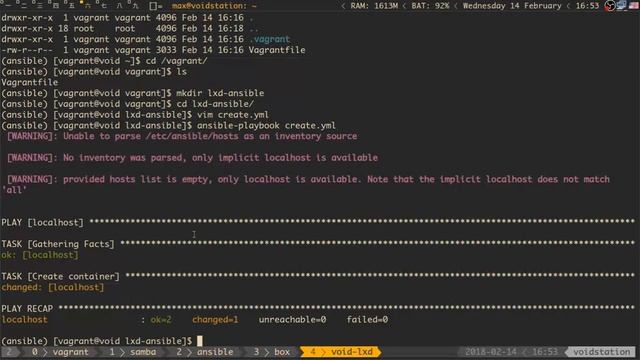This screenshot has height=360, width=640.
Task: Click the 'ok: [localhost]' result line
Action: [40, 255]
